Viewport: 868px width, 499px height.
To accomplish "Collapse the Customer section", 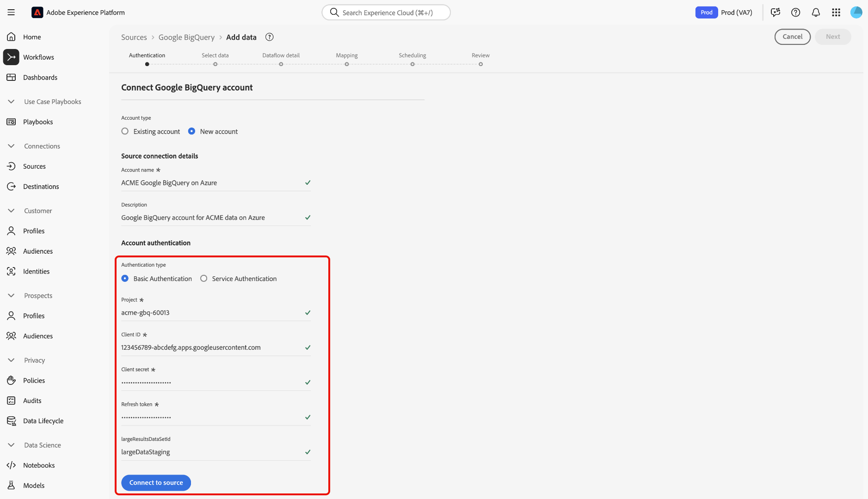I will (11, 211).
